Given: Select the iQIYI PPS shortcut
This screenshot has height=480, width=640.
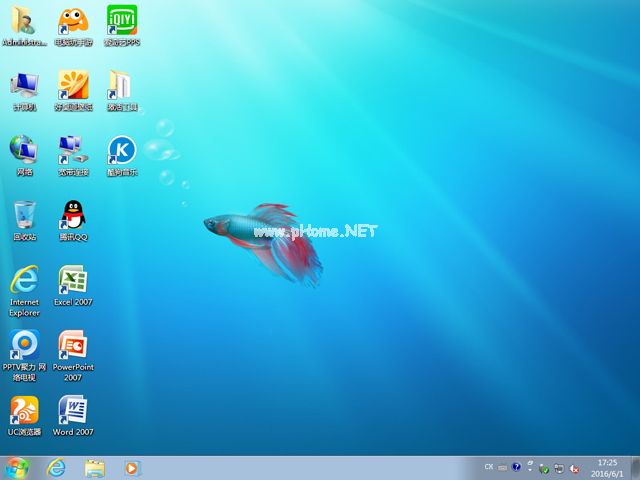Looking at the screenshot, I should (122, 20).
